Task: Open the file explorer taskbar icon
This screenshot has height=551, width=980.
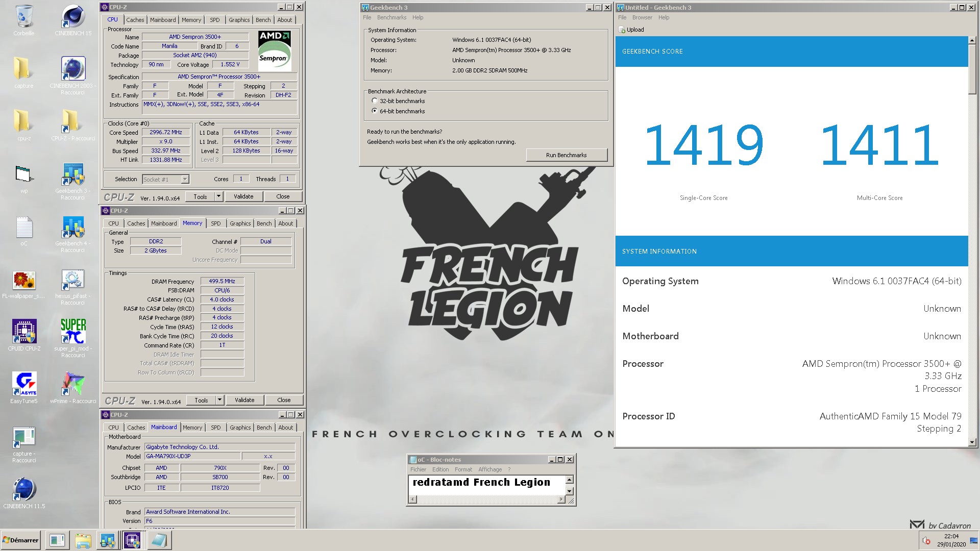Action: click(83, 540)
